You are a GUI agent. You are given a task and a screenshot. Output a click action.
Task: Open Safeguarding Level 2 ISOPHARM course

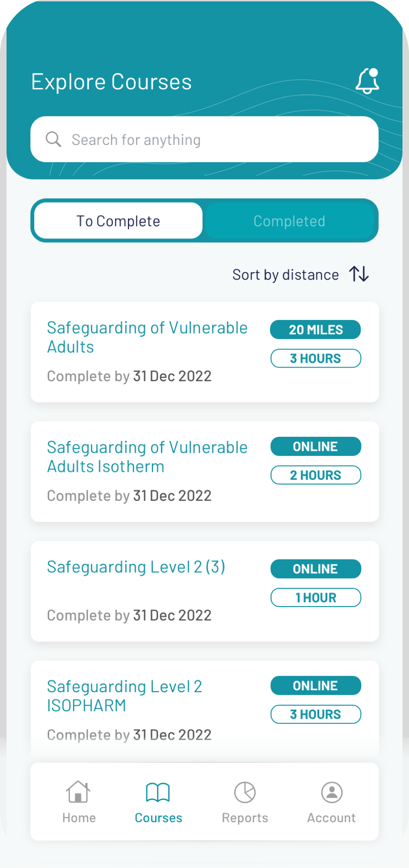point(125,696)
